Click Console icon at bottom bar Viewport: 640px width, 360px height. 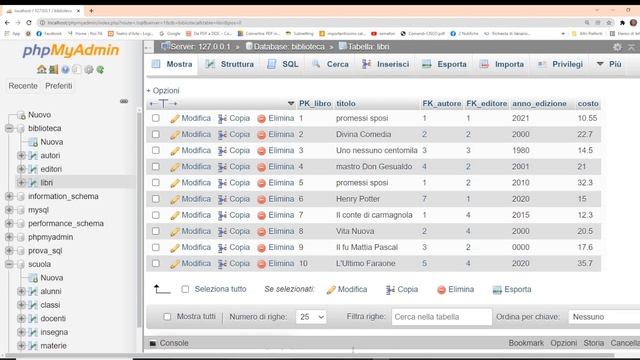click(153, 343)
